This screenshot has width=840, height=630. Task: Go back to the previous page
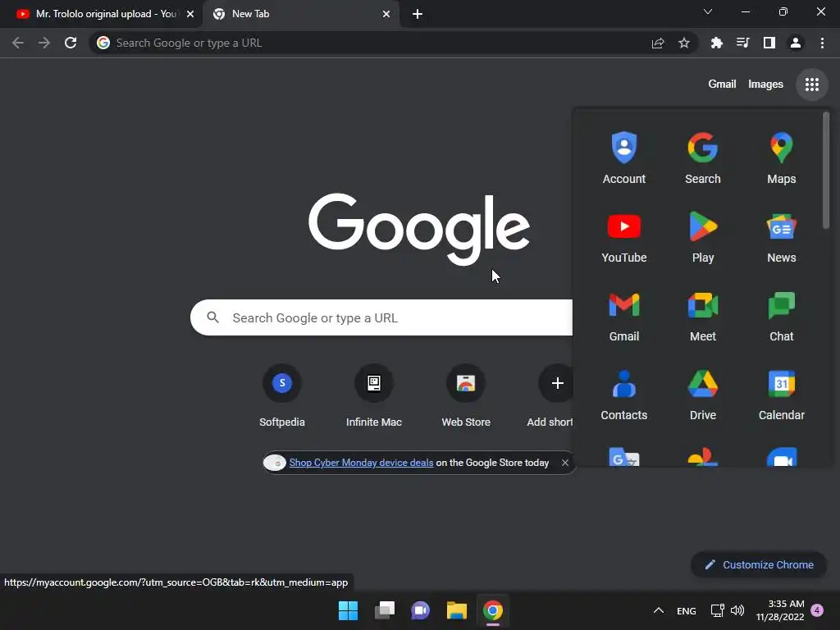[18, 43]
